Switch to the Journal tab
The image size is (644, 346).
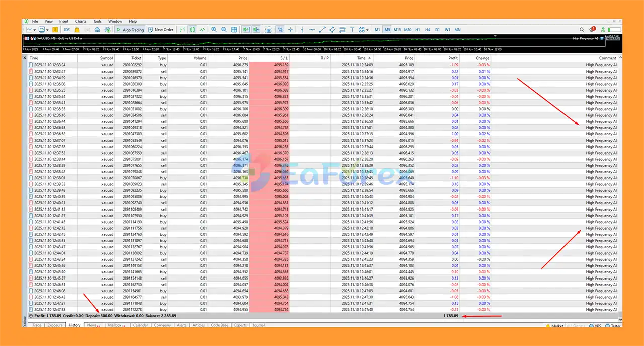coord(258,325)
